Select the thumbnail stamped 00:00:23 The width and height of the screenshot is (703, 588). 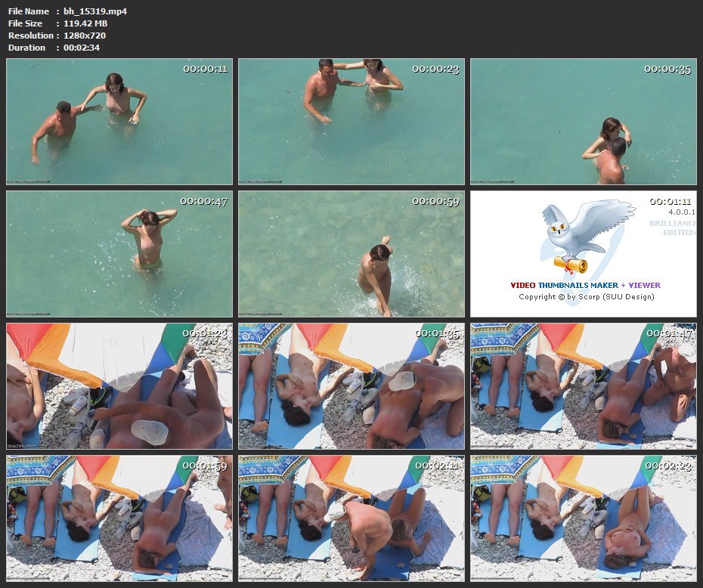351,122
